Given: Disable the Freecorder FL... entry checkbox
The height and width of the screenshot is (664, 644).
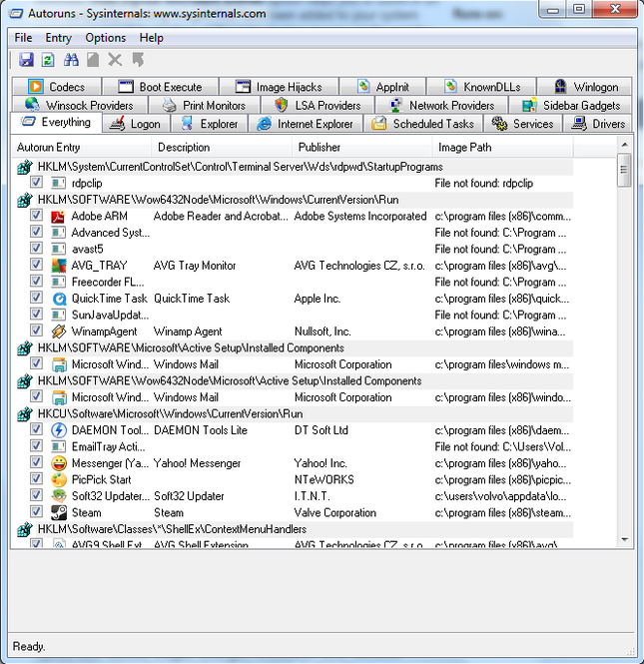Looking at the screenshot, I should click(36, 282).
